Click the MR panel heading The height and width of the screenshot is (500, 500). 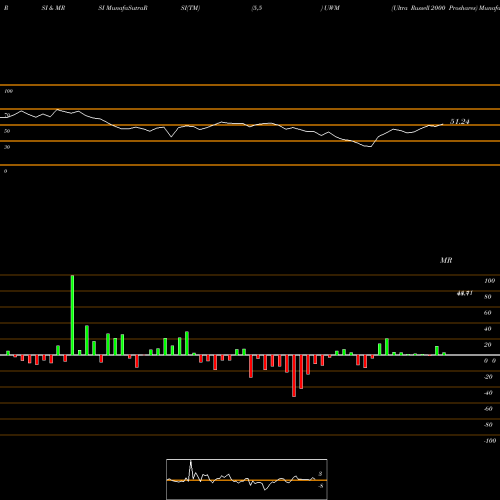pos(446,260)
